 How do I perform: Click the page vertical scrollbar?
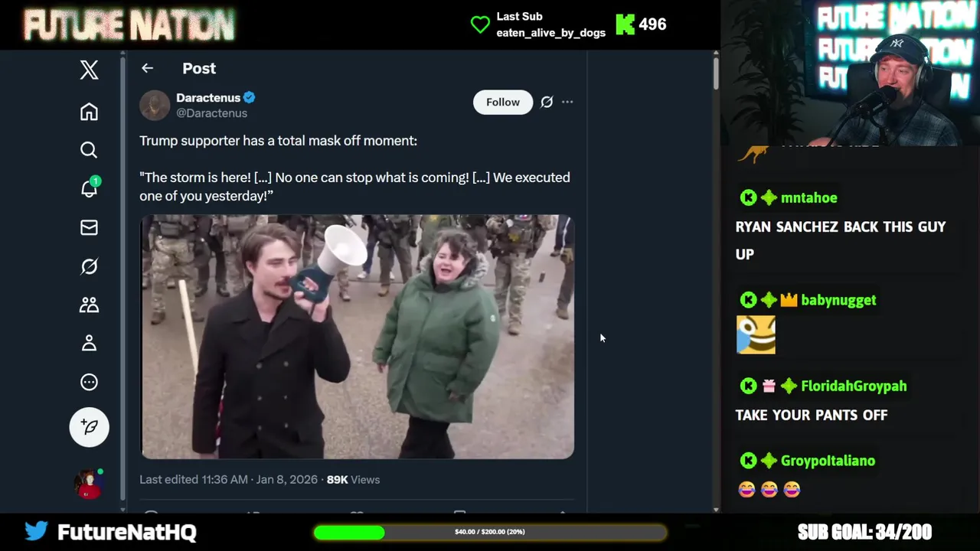click(716, 282)
